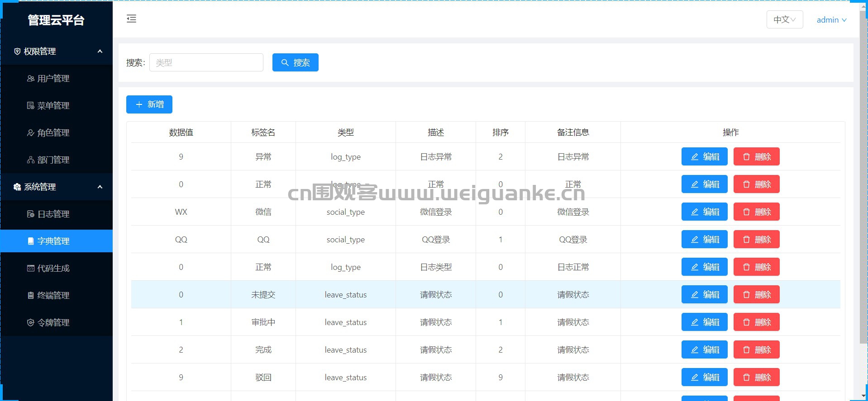This screenshot has height=401, width=868.
Task: Click trash icon in 微信 row
Action: [746, 212]
